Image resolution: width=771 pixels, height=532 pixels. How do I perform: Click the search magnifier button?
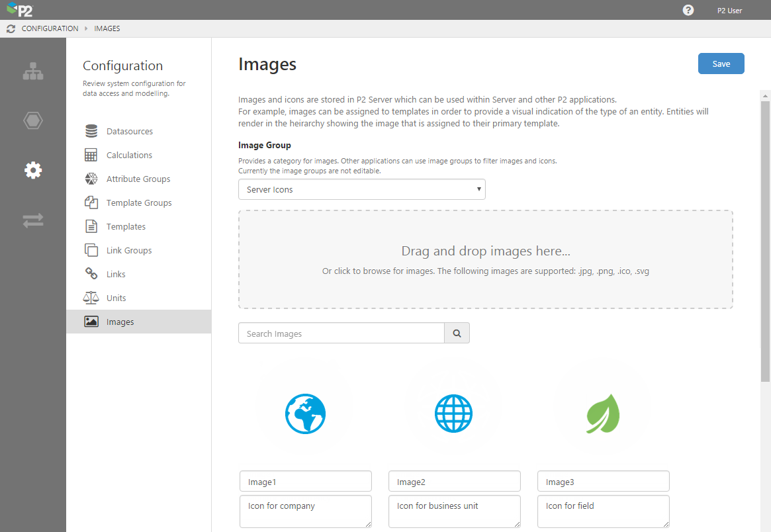[x=457, y=333]
